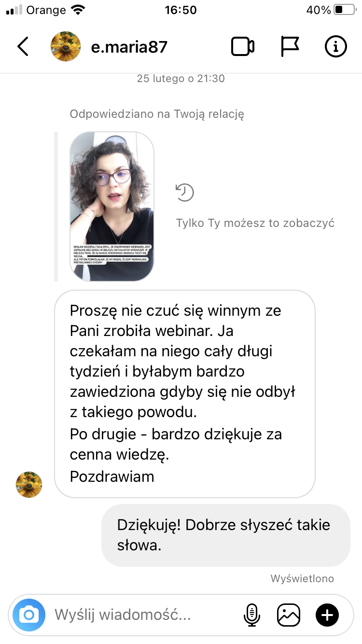This screenshot has width=362, height=644.
Task: Record a voice message with the microphone icon
Action: (x=251, y=615)
